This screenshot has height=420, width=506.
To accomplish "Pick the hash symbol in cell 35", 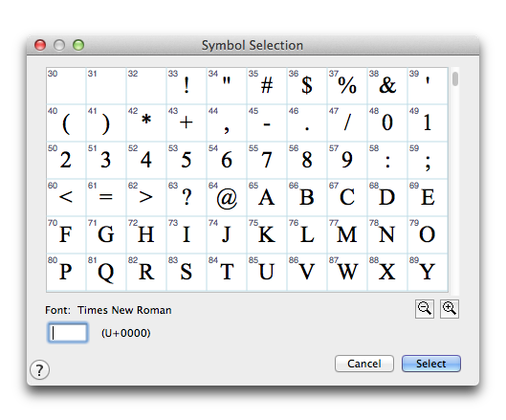I will tap(267, 85).
